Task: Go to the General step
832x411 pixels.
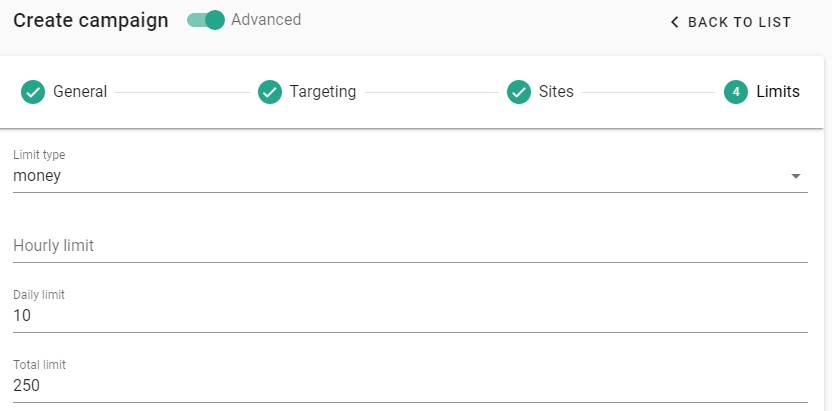Action: pyautogui.click(x=80, y=92)
